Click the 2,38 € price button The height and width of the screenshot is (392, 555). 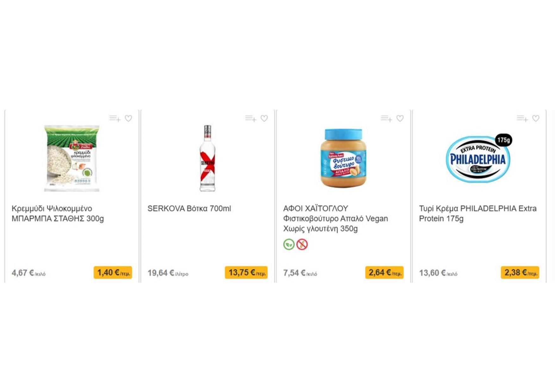pyautogui.click(x=520, y=273)
